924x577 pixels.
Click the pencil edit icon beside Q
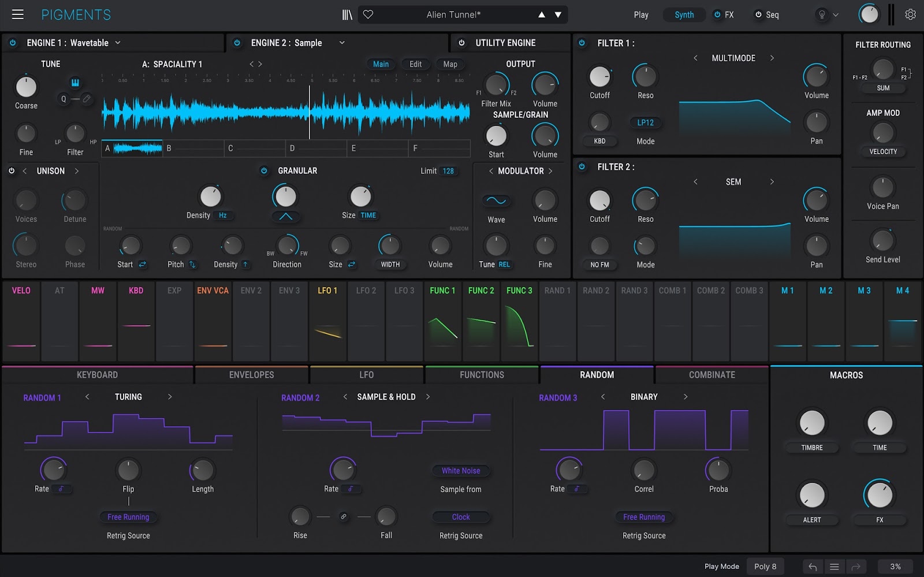click(87, 99)
